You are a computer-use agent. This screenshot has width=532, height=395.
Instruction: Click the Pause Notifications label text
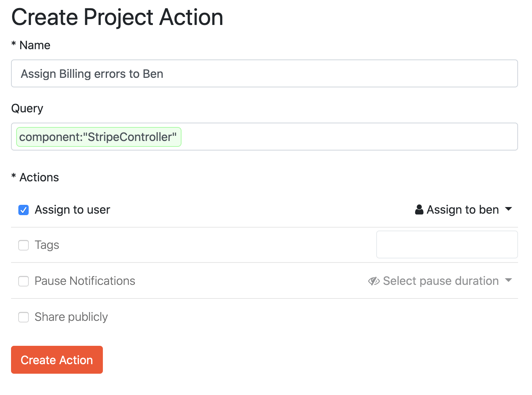point(85,281)
